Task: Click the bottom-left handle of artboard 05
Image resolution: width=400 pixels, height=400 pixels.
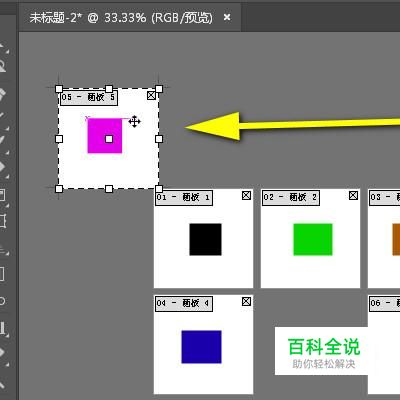Action: pos(59,189)
